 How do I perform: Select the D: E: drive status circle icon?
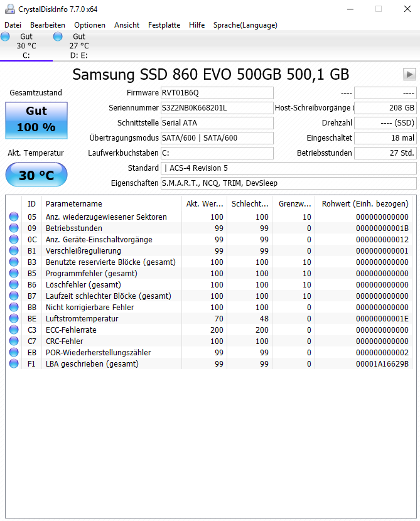point(58,36)
